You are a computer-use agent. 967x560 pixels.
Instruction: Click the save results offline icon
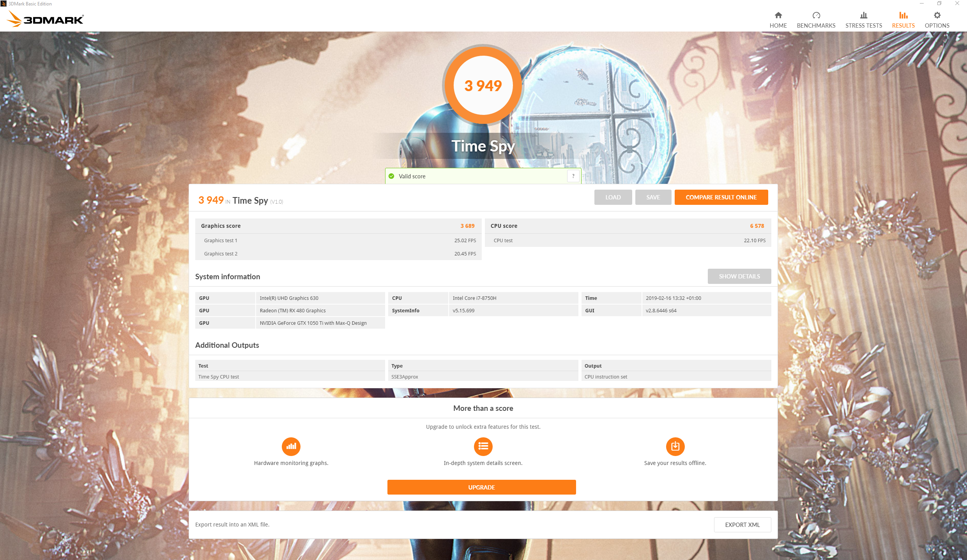675,446
